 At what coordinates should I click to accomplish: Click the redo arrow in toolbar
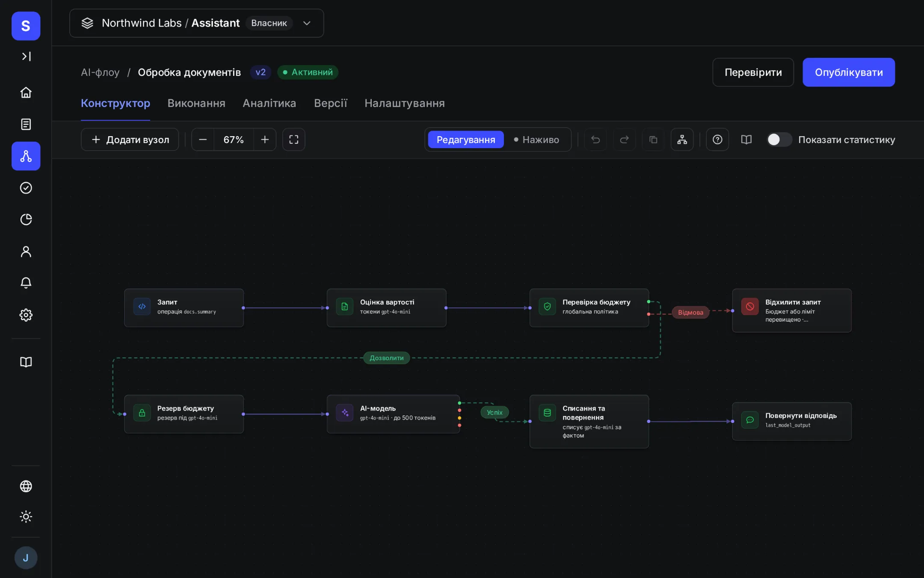point(624,140)
